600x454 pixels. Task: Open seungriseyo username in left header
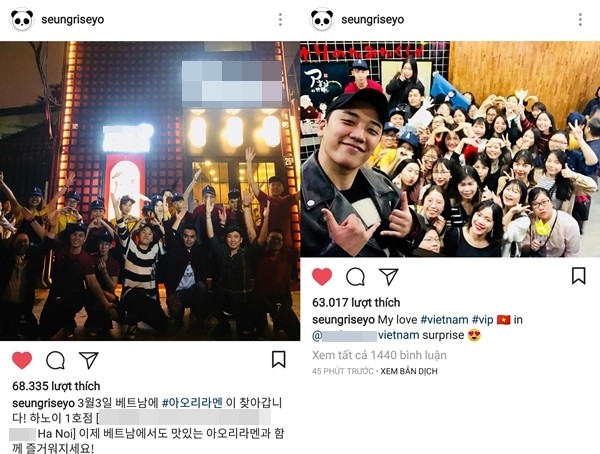(73, 20)
